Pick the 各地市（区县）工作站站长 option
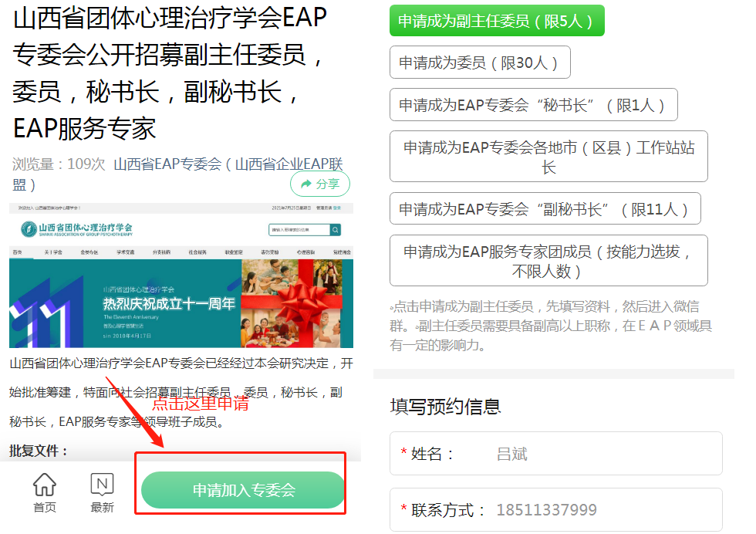The height and width of the screenshot is (534, 756). pyautogui.click(x=548, y=157)
